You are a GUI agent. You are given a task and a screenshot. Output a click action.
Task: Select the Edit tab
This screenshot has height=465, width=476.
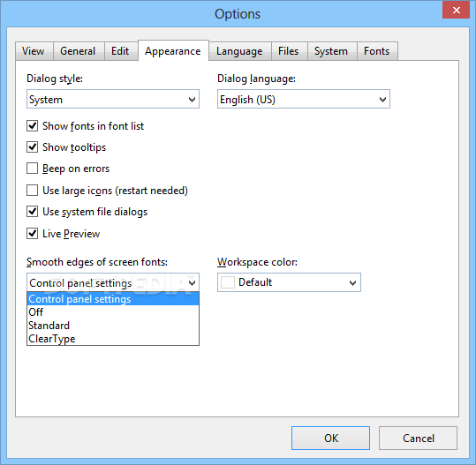(x=120, y=51)
